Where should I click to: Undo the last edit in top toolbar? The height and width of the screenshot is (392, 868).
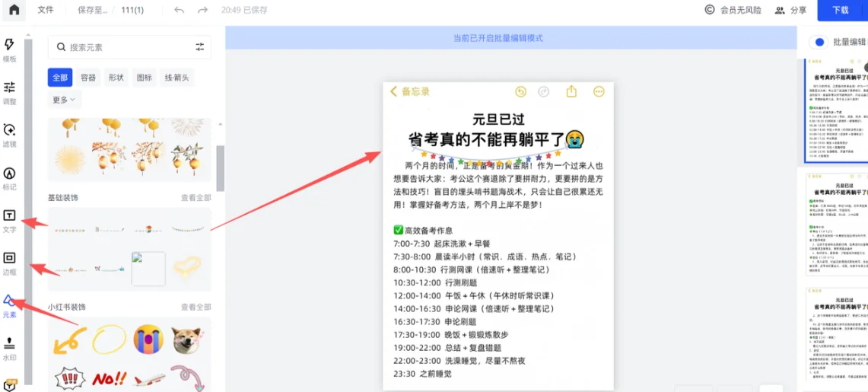pyautogui.click(x=179, y=10)
